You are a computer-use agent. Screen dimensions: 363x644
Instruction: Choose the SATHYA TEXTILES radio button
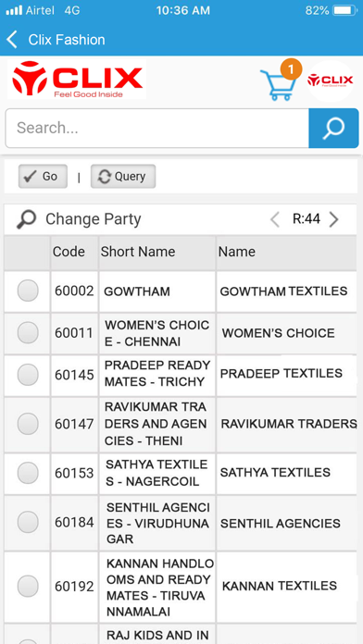coord(28,472)
